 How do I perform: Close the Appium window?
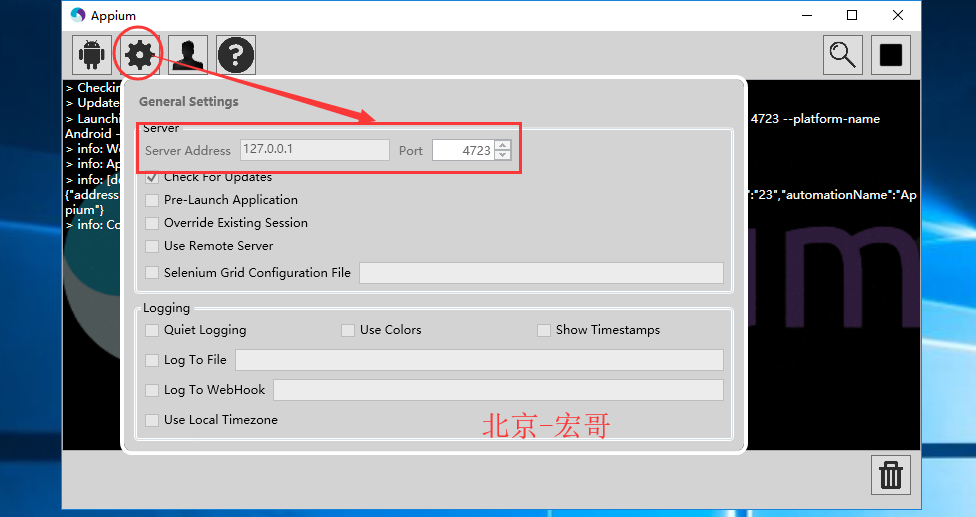point(898,15)
